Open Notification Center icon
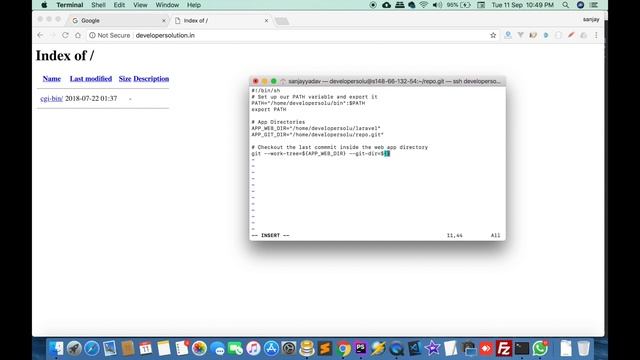Screen dimensions: 640x360 pyautogui.click(x=594, y=5)
